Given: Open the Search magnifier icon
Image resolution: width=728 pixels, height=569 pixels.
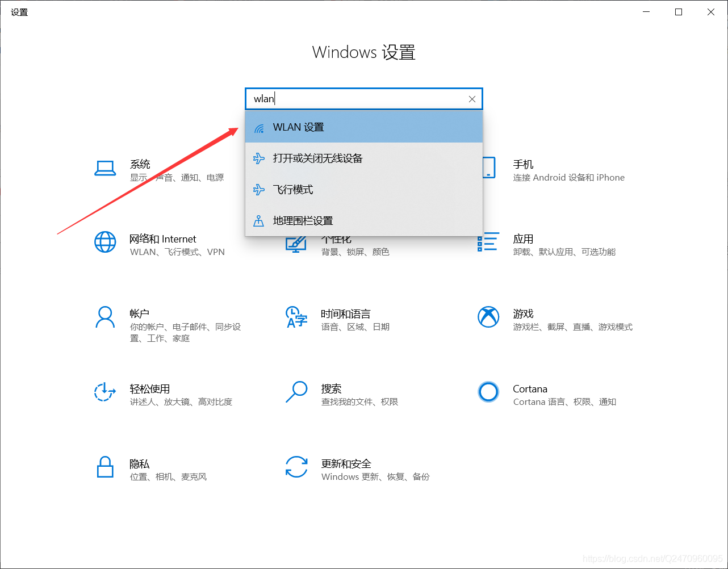Looking at the screenshot, I should tap(296, 392).
